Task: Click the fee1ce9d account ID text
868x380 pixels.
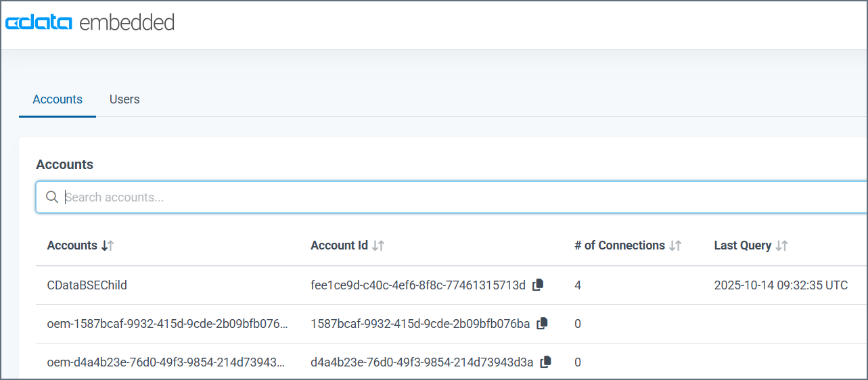Action: 417,285
